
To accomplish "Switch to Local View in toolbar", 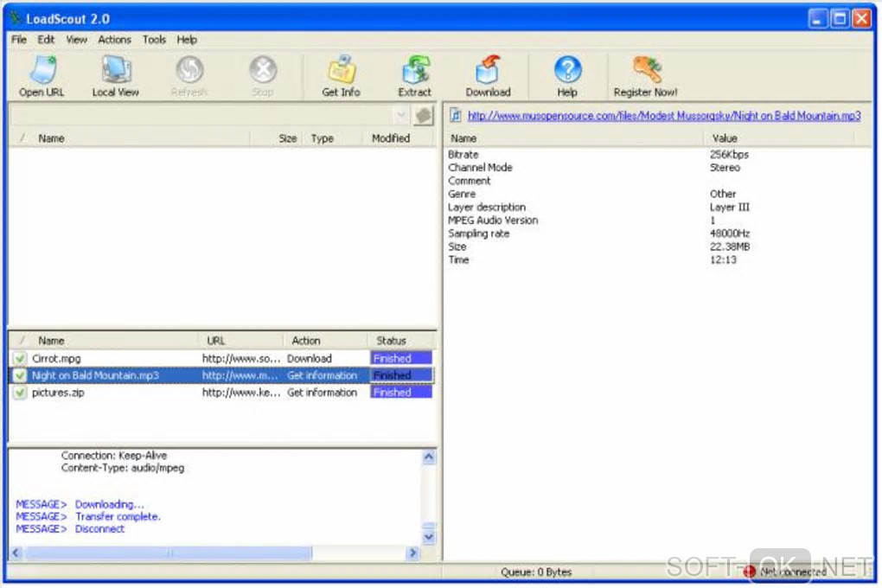I will coord(115,74).
